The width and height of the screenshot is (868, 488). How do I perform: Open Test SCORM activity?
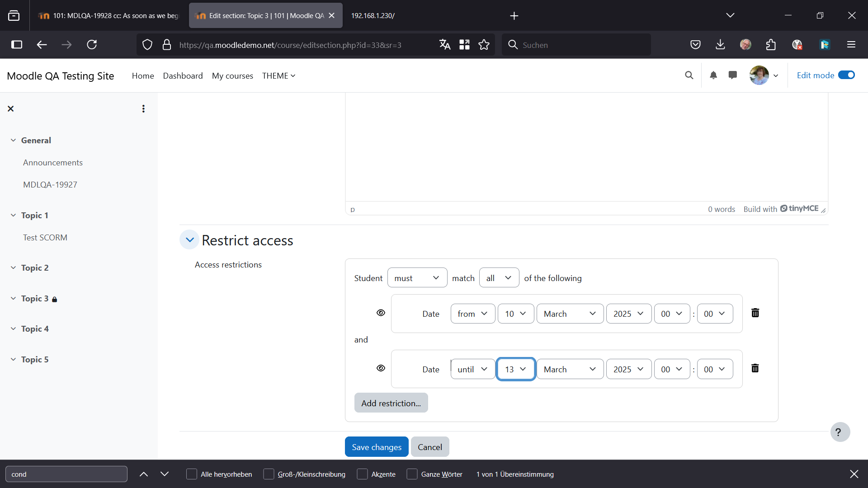[45, 238]
